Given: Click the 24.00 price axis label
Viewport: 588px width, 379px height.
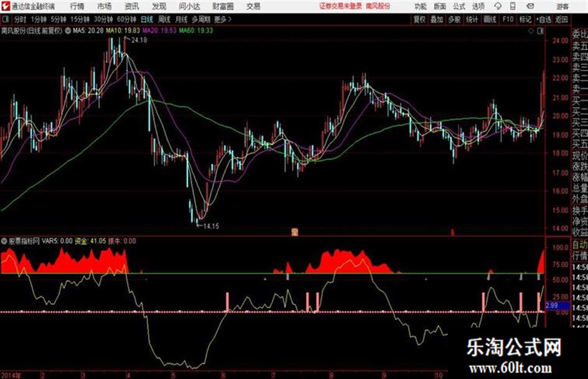Looking at the screenshot, I should (x=560, y=40).
